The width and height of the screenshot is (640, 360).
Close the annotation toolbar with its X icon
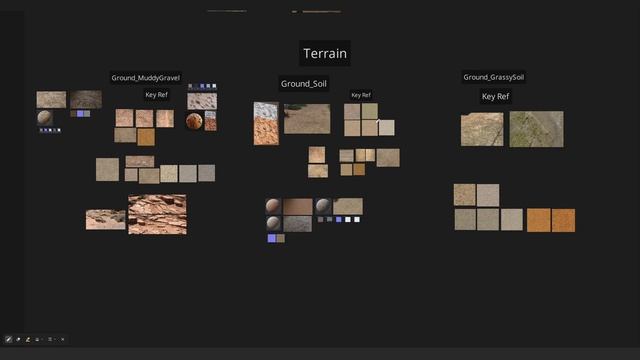62,339
